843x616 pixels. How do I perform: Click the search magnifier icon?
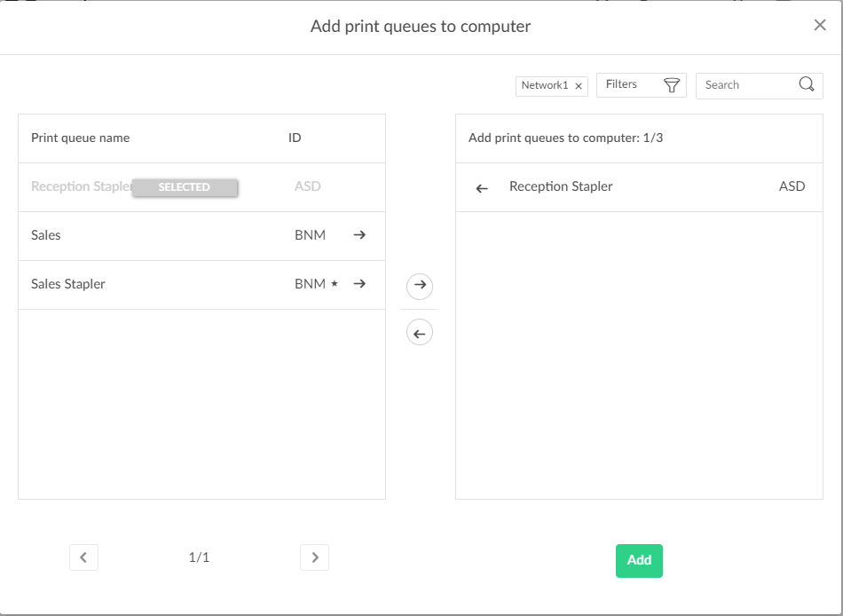pos(806,83)
